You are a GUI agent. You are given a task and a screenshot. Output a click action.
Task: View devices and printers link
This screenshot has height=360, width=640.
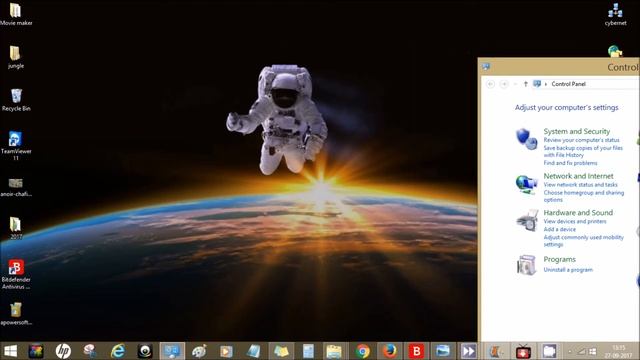[x=575, y=221]
